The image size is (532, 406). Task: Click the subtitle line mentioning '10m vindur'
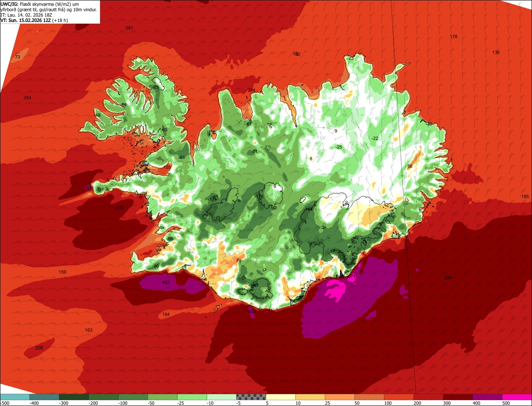49,9
